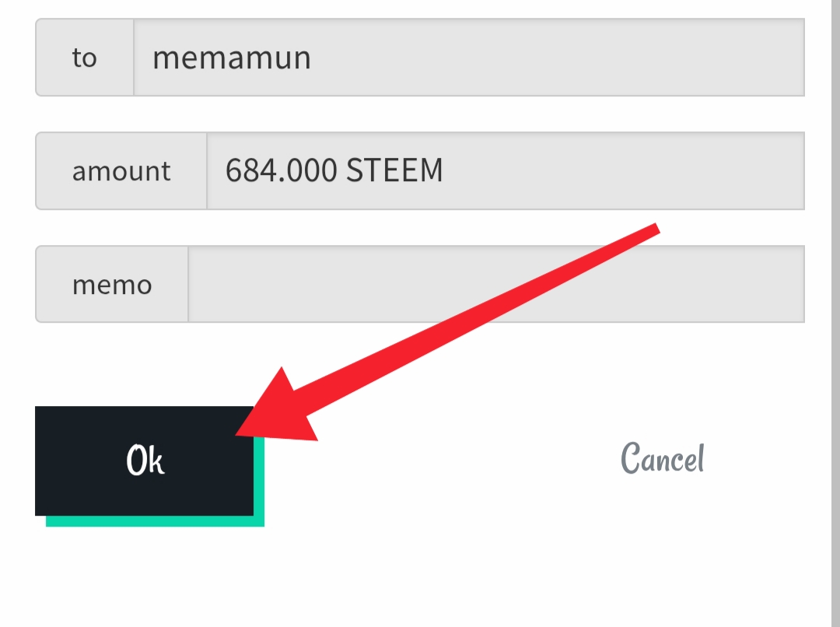Click the vertical scrollbar at right edge

(835, 313)
